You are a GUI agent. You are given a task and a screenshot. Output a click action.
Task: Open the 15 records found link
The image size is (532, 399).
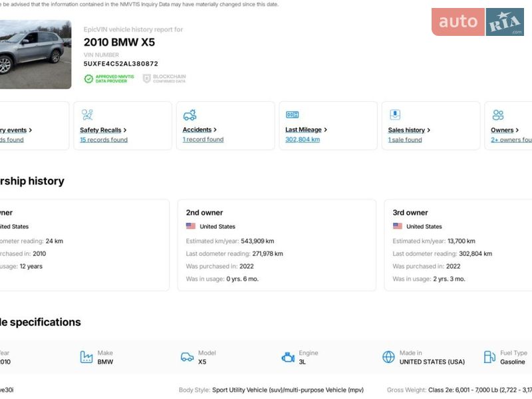click(x=104, y=140)
